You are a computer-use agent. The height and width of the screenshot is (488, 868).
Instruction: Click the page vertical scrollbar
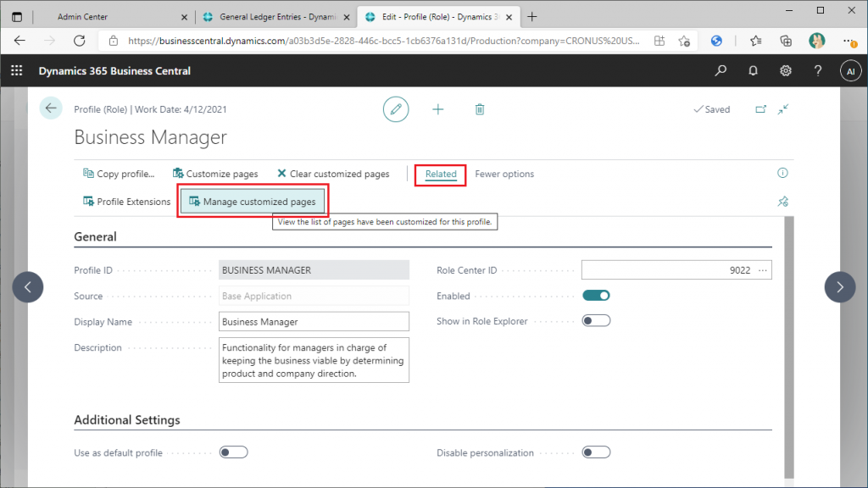tap(789, 347)
